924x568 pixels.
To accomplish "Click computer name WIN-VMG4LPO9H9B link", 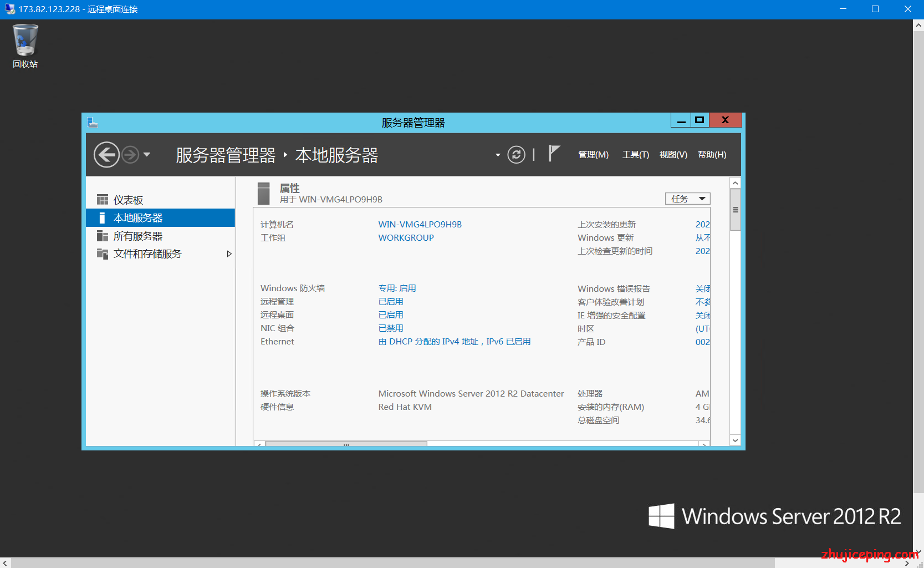I will click(420, 225).
